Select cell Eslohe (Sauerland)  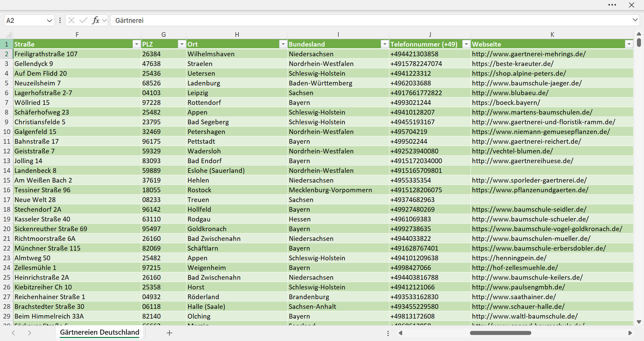pos(237,170)
